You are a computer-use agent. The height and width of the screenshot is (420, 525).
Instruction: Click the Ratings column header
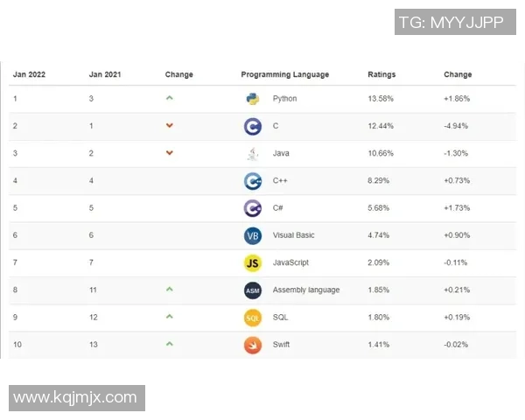381,75
